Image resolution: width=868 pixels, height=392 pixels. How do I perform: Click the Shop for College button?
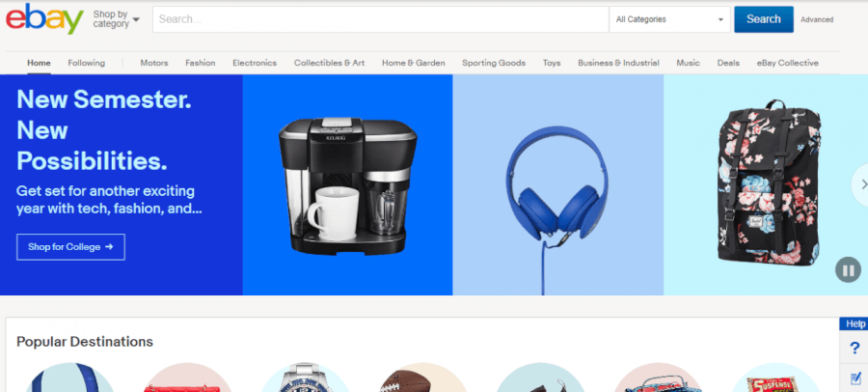[70, 247]
